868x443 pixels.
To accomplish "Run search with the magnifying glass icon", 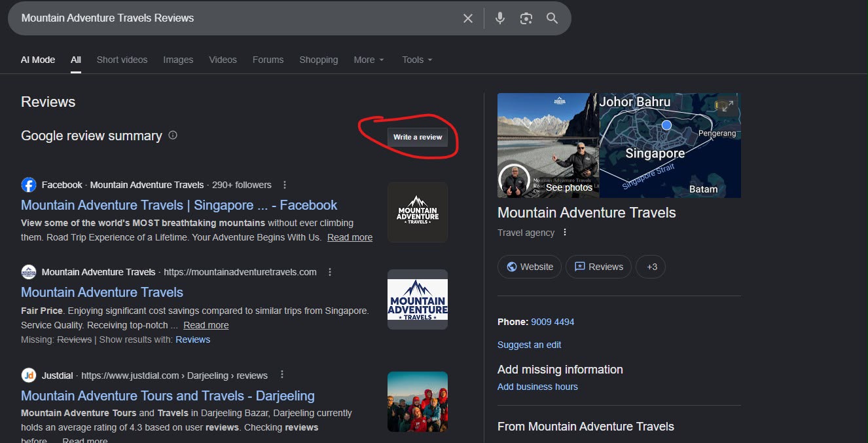I will click(552, 18).
